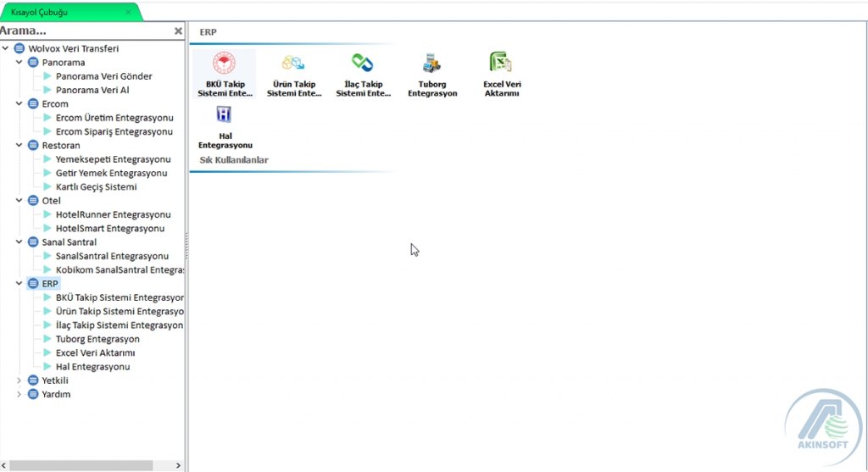Viewport: 868px width, 472px height.
Task: Collapse the Restoran tree node
Action: [19, 146]
